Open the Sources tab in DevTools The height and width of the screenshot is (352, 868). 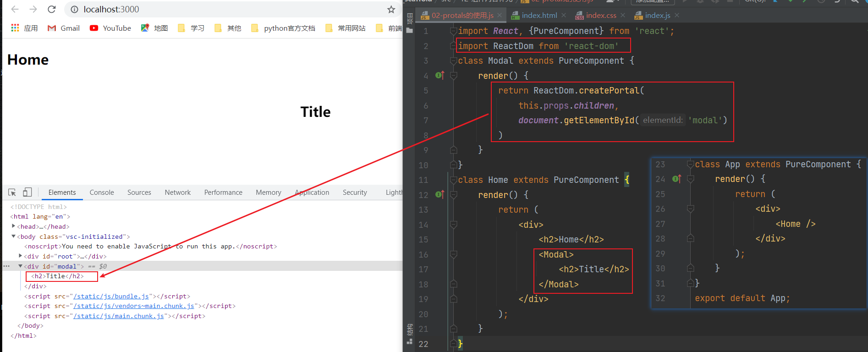(139, 192)
